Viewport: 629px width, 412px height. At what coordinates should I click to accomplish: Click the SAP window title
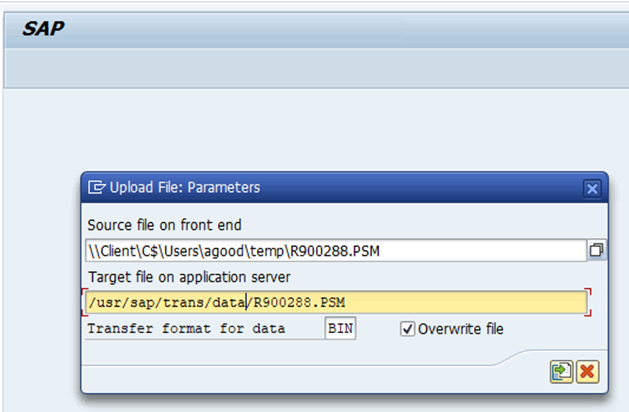(43, 28)
